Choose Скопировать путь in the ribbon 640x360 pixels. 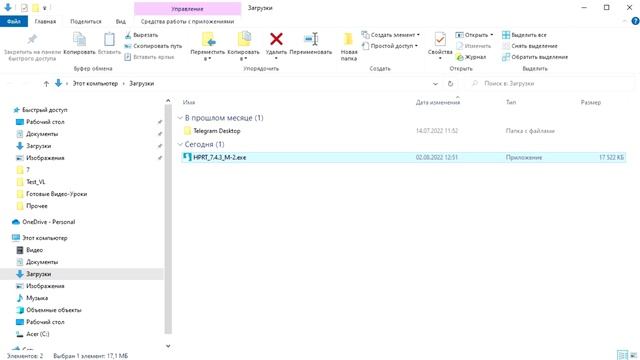pos(153,46)
